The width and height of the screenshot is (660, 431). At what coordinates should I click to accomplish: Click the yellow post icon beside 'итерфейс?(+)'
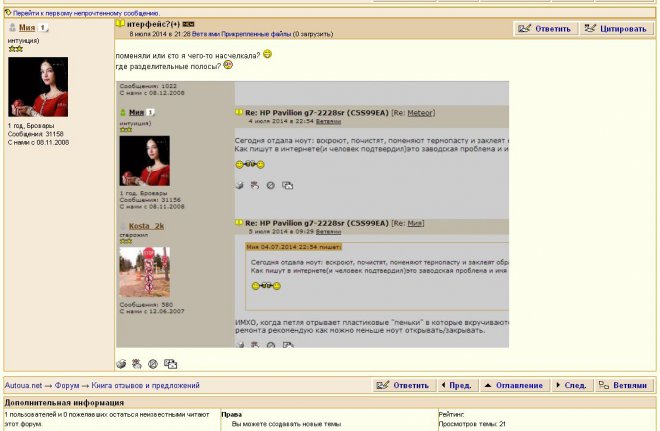[x=121, y=22]
